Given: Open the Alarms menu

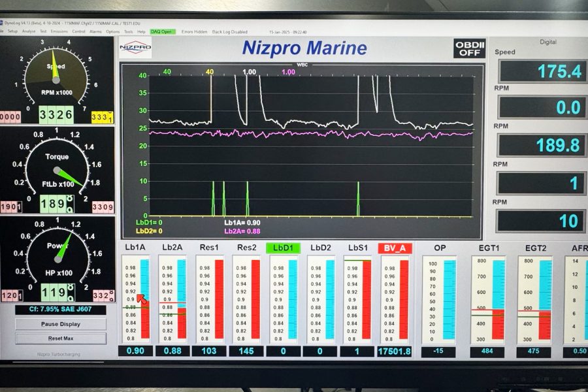Looking at the screenshot, I should pyautogui.click(x=95, y=31).
